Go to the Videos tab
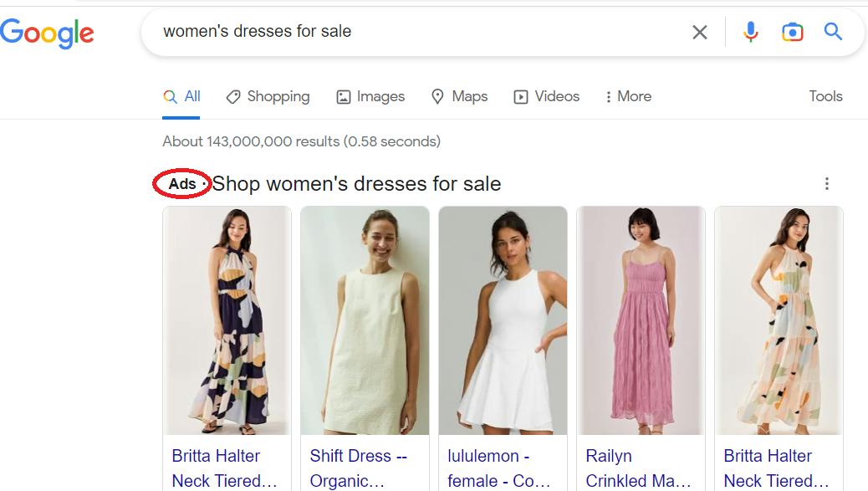The image size is (868, 491). pos(547,96)
